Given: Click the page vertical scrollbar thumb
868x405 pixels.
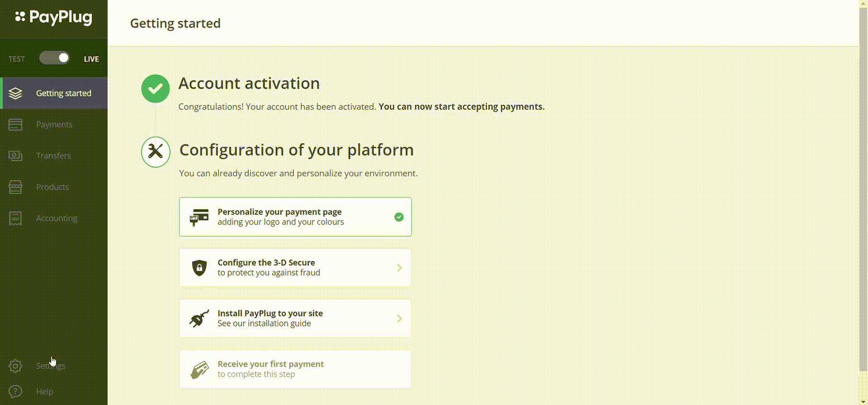Looking at the screenshot, I should point(863,190).
